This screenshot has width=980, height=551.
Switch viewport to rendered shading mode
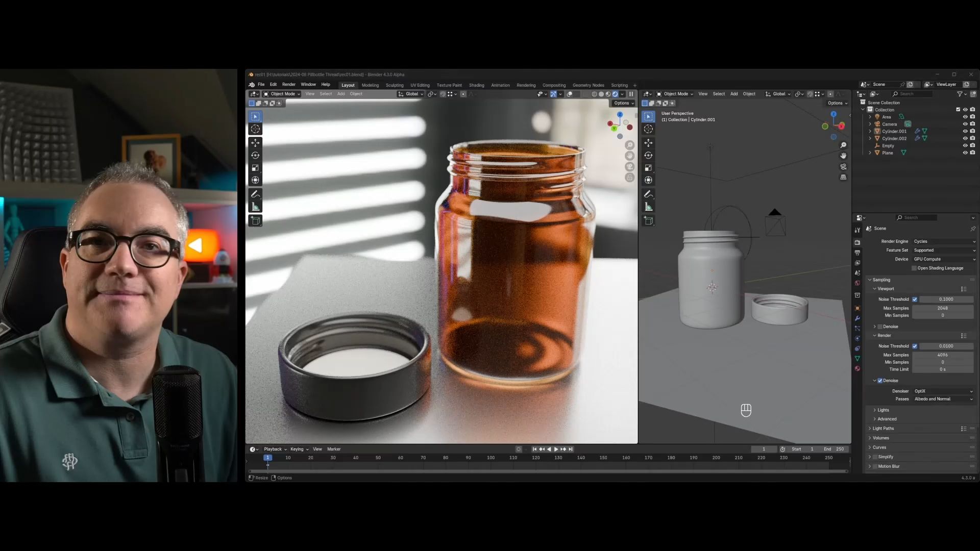pyautogui.click(x=616, y=94)
